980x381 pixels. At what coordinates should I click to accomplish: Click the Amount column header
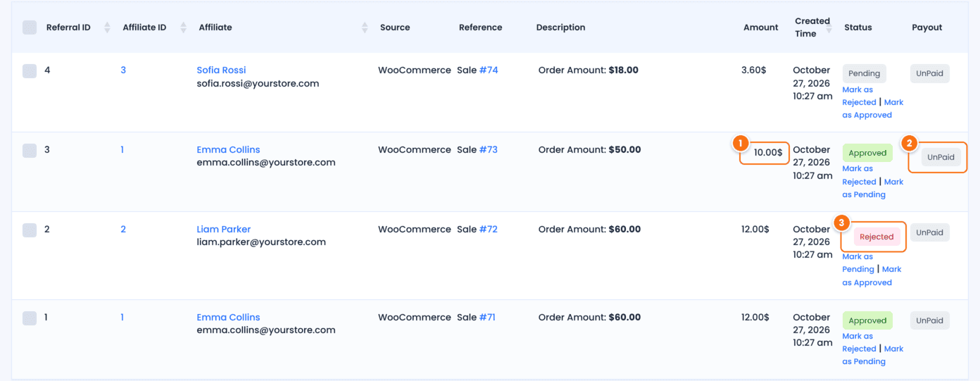pos(761,27)
